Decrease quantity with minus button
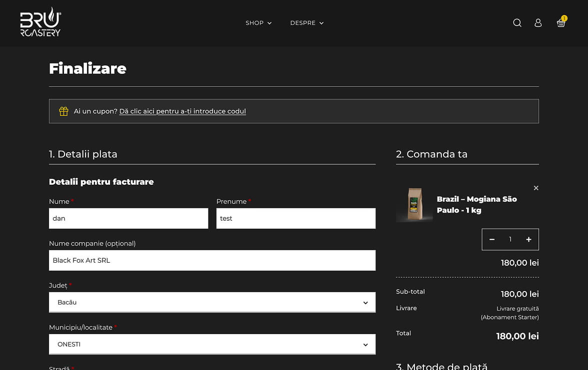 (492, 240)
